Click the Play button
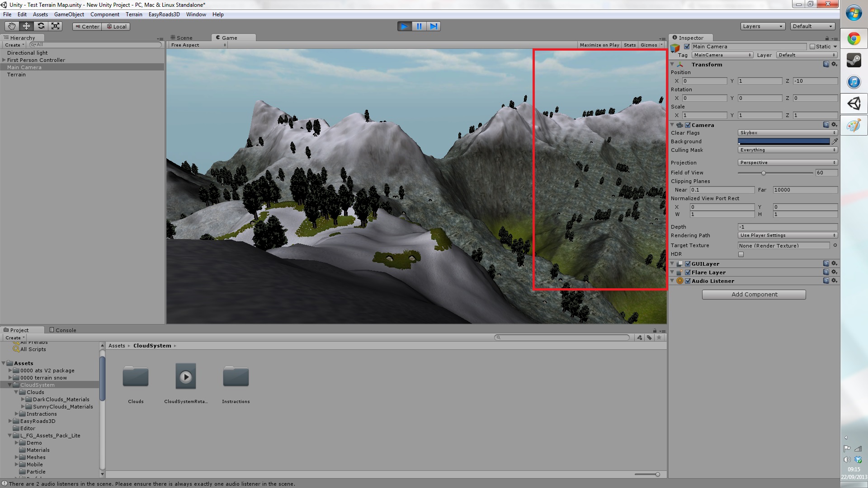The width and height of the screenshot is (868, 488). coord(405,26)
